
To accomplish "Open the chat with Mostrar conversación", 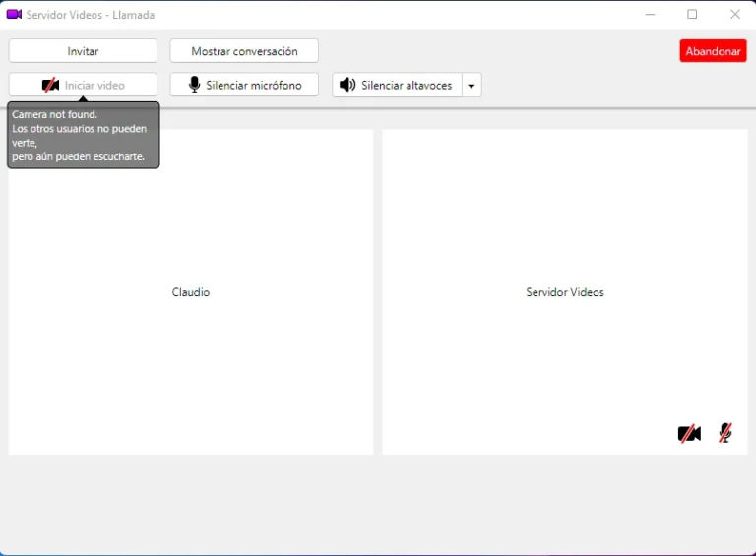I will click(244, 51).
